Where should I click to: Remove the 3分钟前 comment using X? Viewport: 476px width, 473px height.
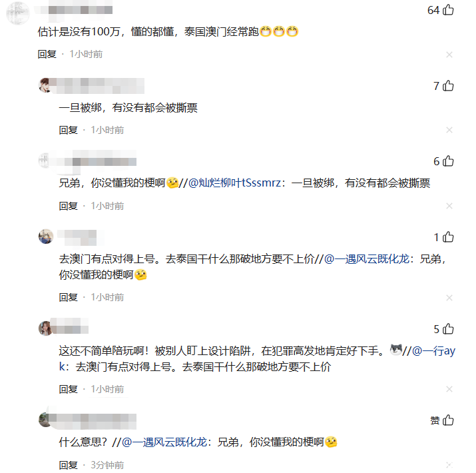point(449,465)
